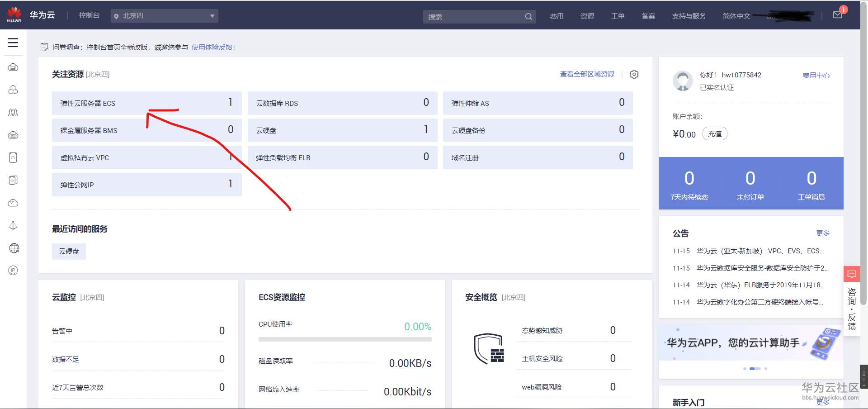Click the pyramid-shaped load balancer sidebar icon

click(13, 225)
